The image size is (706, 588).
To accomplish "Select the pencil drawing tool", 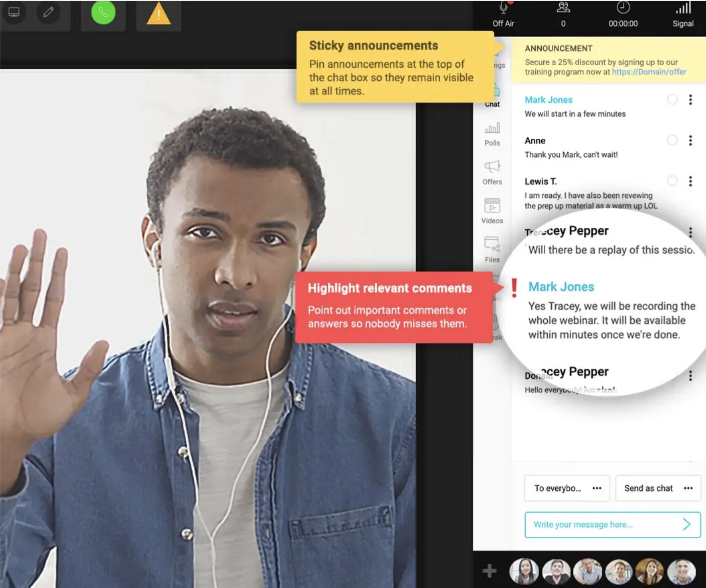I will pyautogui.click(x=49, y=13).
